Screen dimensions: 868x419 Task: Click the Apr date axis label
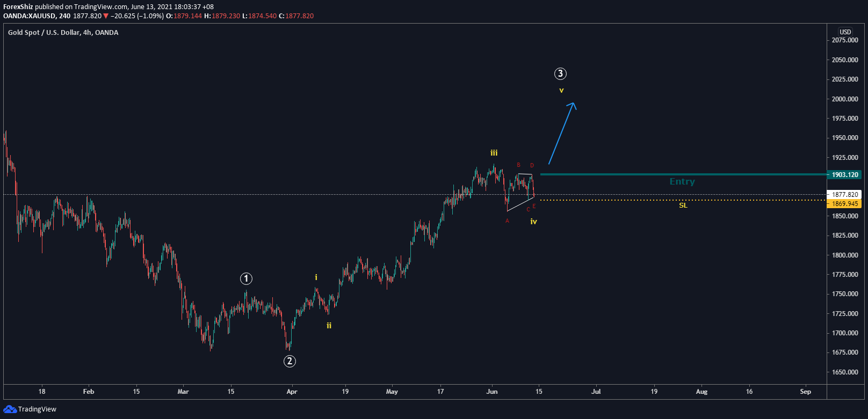(x=292, y=392)
